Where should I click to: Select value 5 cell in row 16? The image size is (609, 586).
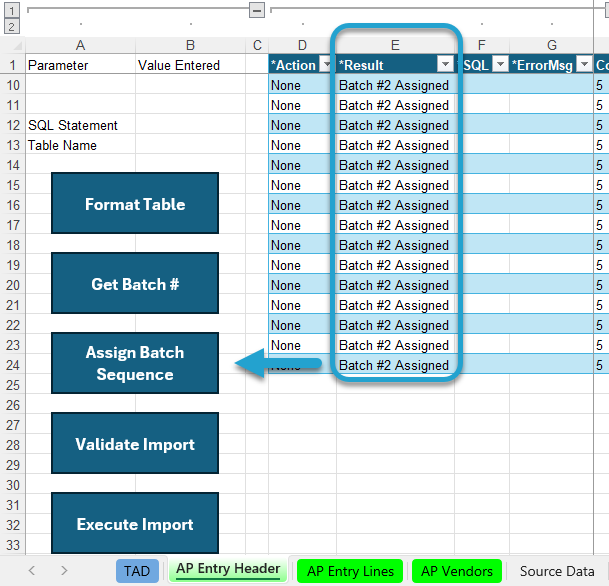[x=601, y=205]
